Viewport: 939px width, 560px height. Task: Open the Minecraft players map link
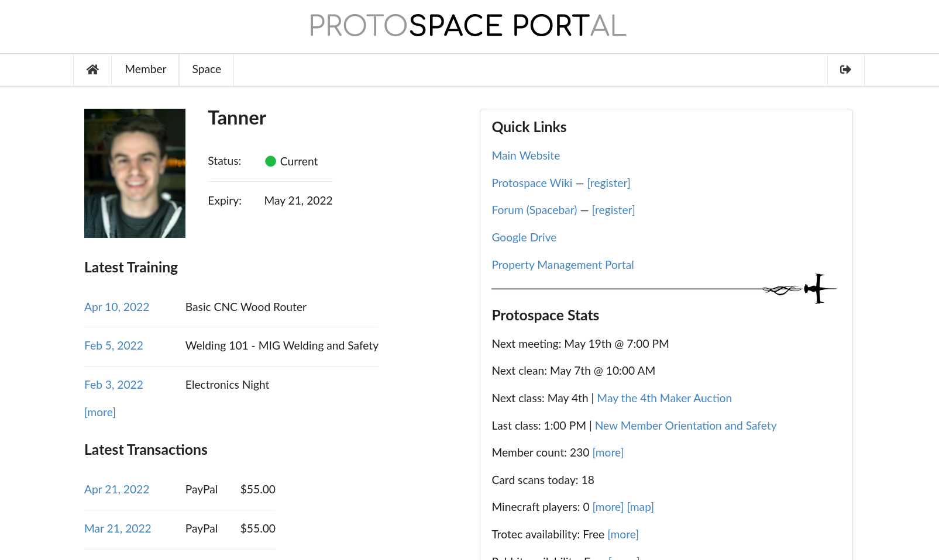point(640,507)
